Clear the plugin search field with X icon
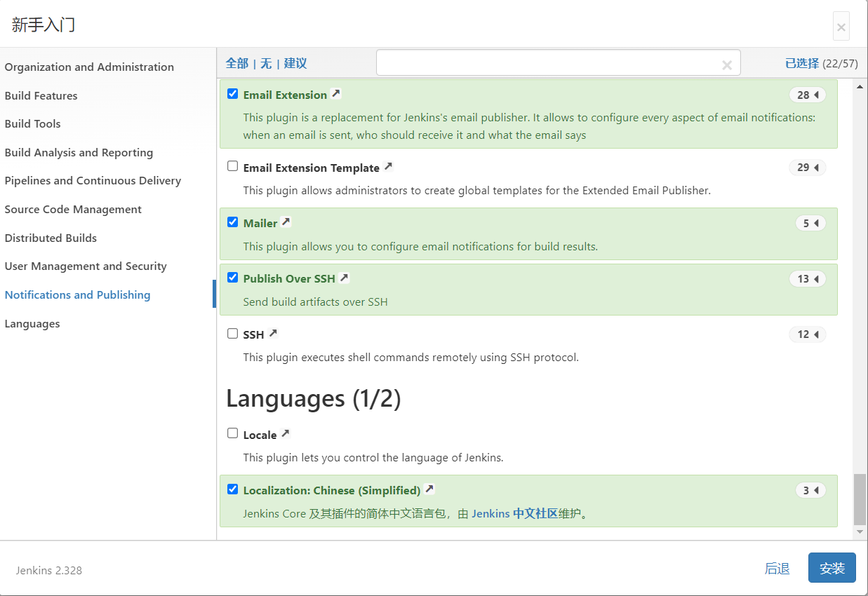 727,65
